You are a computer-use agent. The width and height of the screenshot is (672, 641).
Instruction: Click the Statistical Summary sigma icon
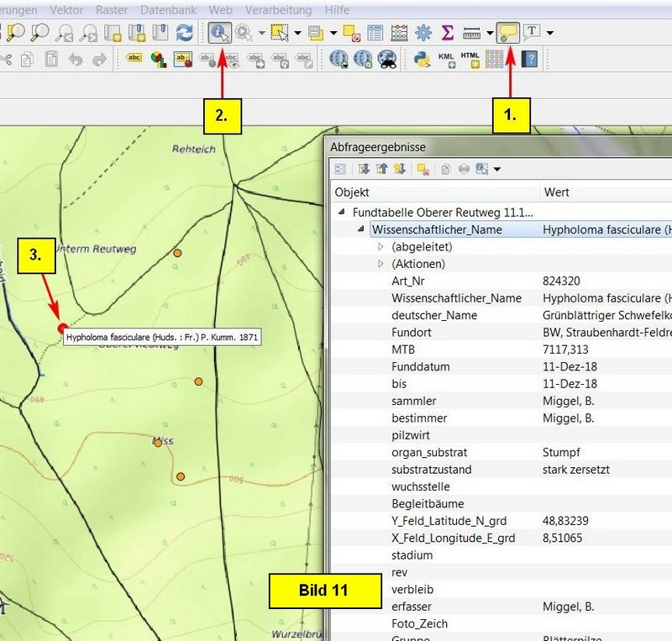[x=447, y=33]
